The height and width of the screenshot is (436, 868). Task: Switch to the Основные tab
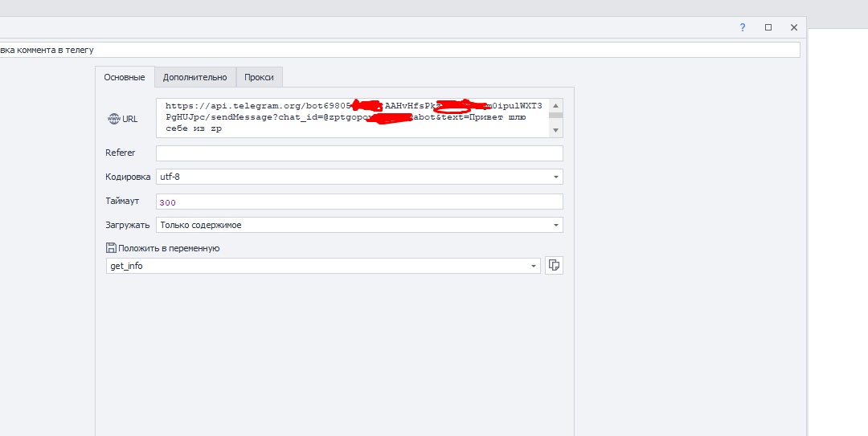[x=125, y=77]
